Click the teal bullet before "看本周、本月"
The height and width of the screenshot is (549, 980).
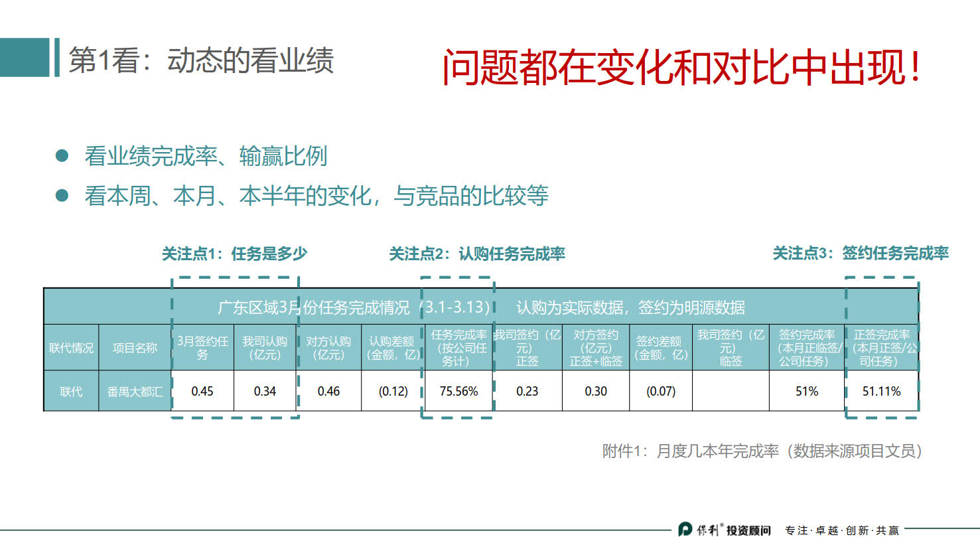(62, 194)
